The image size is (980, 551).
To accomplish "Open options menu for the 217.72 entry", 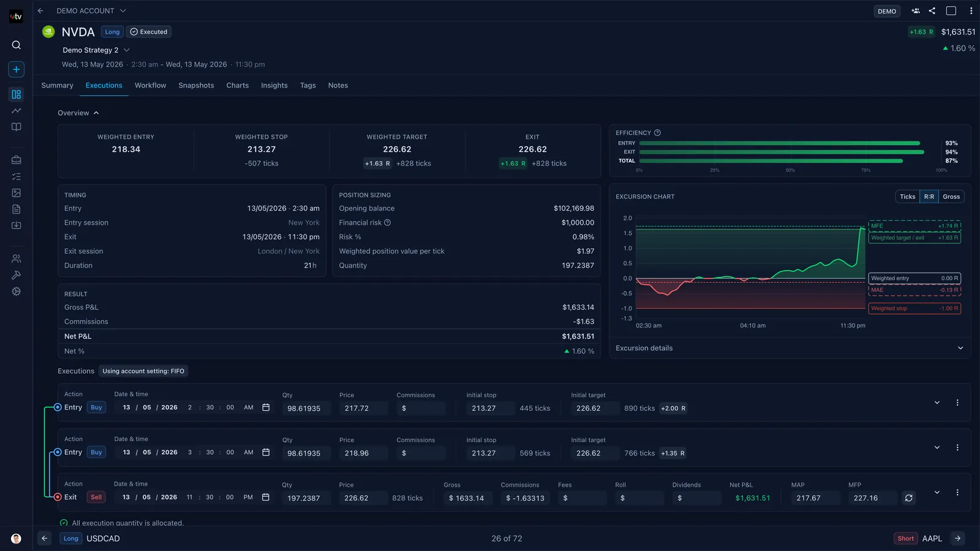I will click(957, 403).
